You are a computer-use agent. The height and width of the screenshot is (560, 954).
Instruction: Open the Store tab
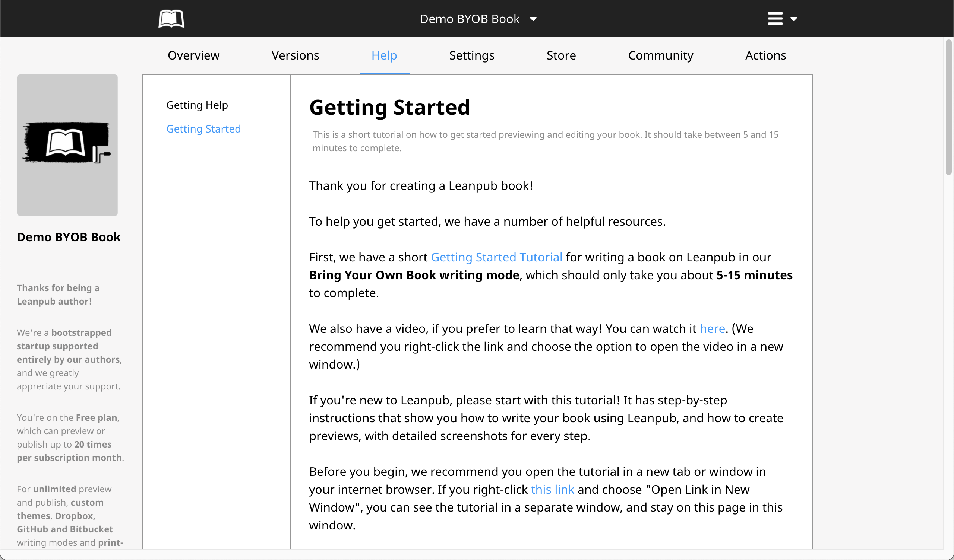click(x=561, y=55)
